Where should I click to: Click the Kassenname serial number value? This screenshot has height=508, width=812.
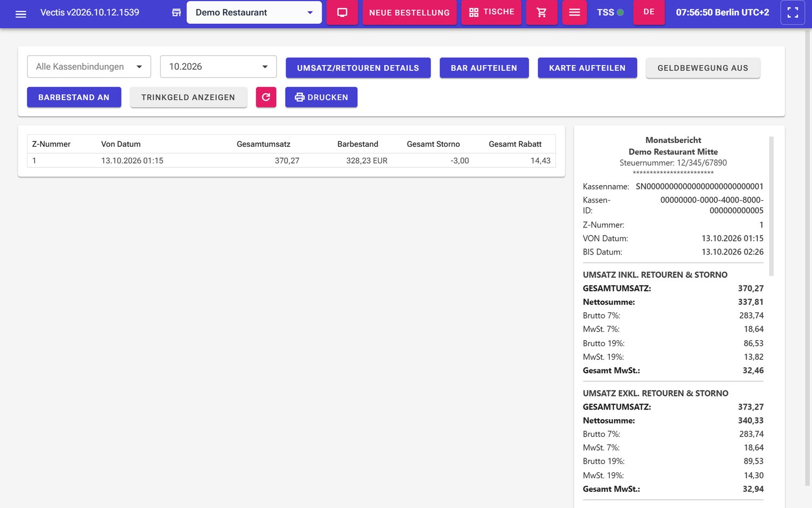[699, 186]
